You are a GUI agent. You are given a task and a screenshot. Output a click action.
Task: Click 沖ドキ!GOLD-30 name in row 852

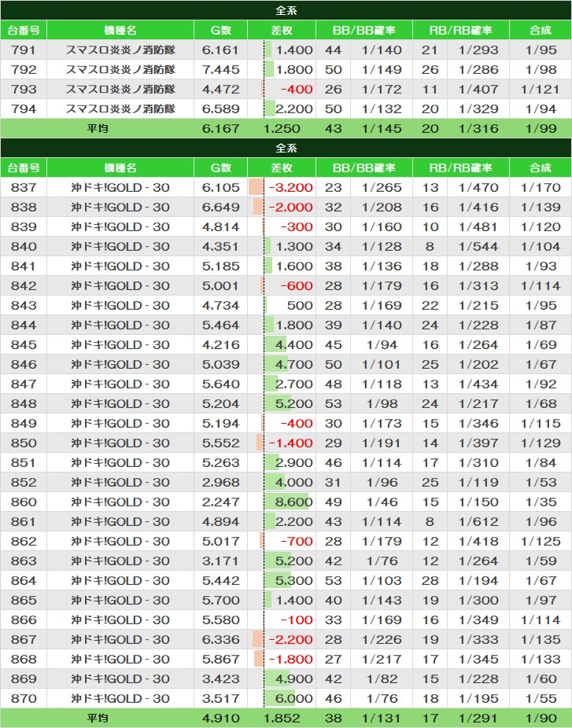pos(120,483)
